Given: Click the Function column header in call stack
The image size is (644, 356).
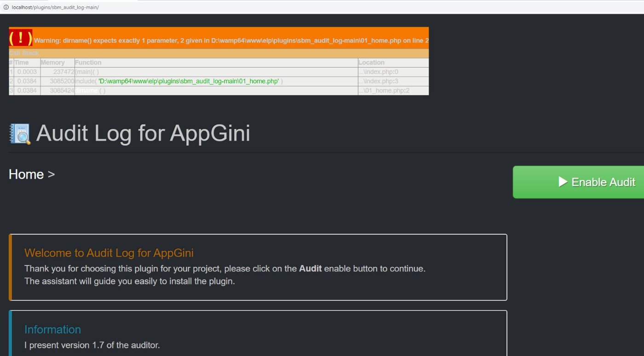Looking at the screenshot, I should click(x=216, y=62).
